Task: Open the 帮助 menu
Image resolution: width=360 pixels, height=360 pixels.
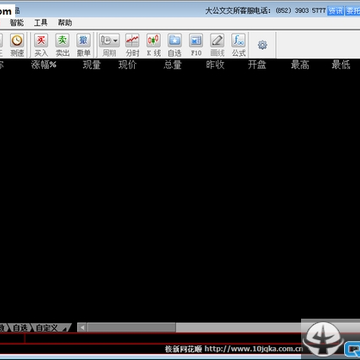Action: [65, 23]
